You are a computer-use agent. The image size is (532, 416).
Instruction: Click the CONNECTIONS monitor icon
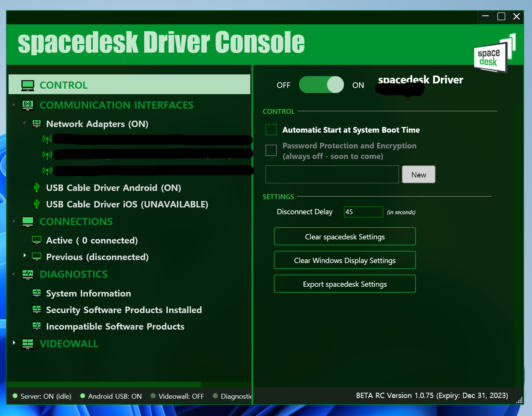point(28,222)
